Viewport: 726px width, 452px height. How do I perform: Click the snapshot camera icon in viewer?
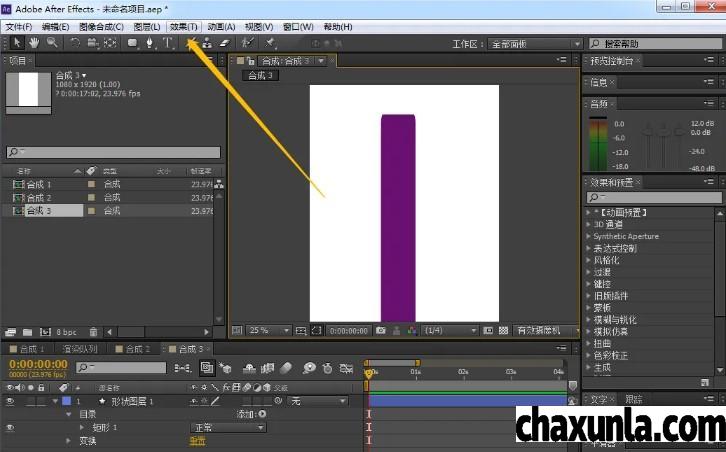tap(381, 331)
